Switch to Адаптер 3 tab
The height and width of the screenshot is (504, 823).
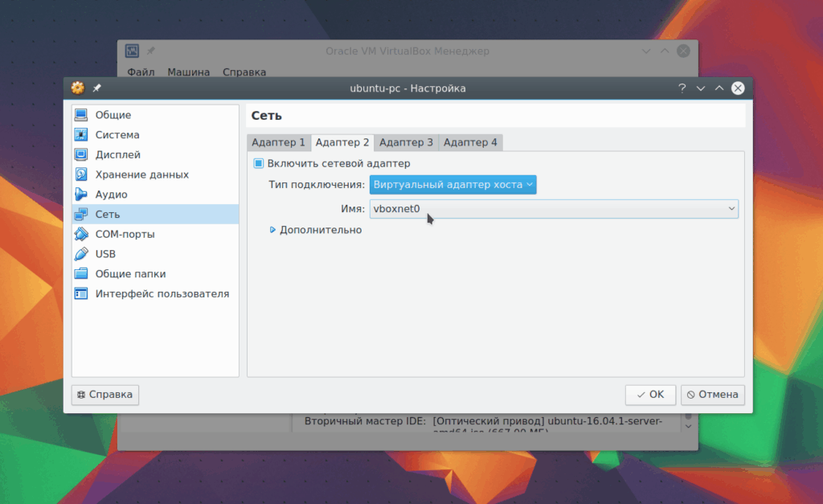pos(406,142)
